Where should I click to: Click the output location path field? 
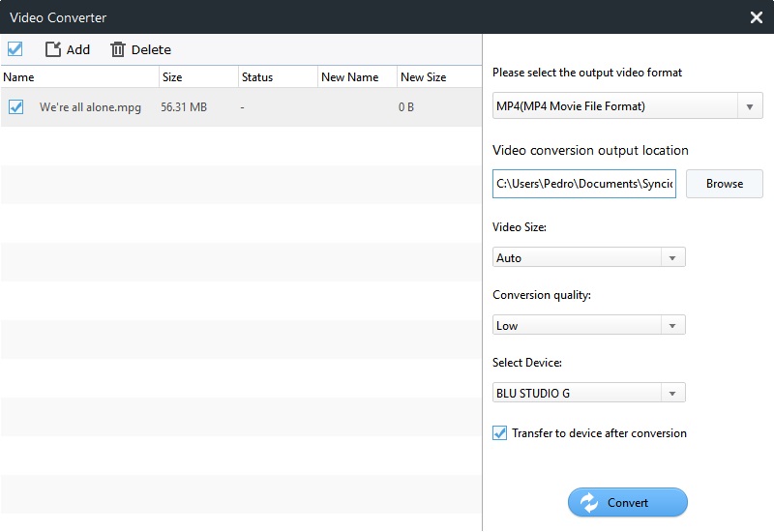(584, 184)
